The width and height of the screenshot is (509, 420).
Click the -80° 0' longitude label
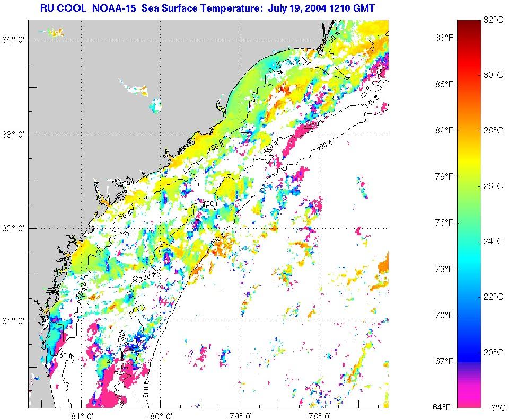160,416
